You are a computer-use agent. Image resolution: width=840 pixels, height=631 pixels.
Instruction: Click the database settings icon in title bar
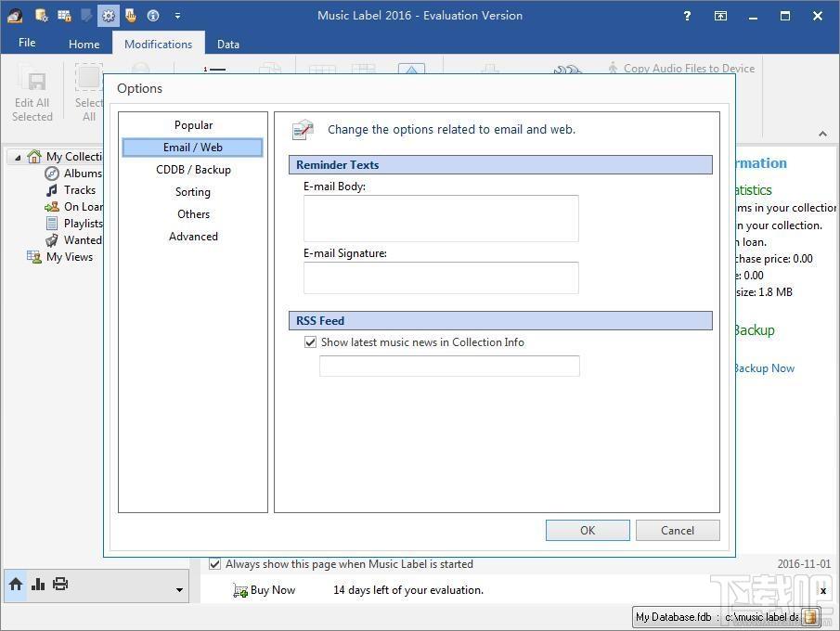click(x=42, y=16)
